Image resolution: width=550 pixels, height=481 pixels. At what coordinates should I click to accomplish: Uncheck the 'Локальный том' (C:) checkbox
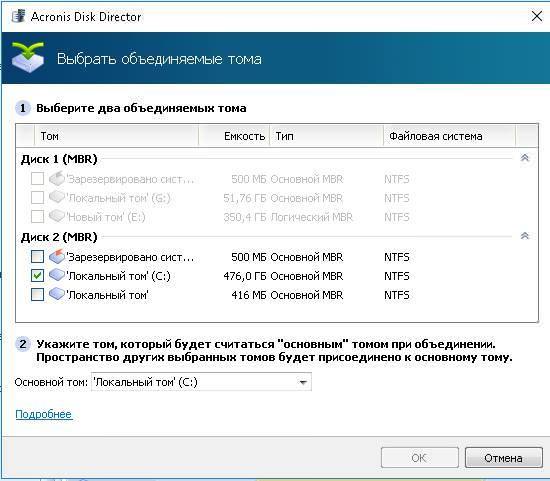pyautogui.click(x=37, y=276)
